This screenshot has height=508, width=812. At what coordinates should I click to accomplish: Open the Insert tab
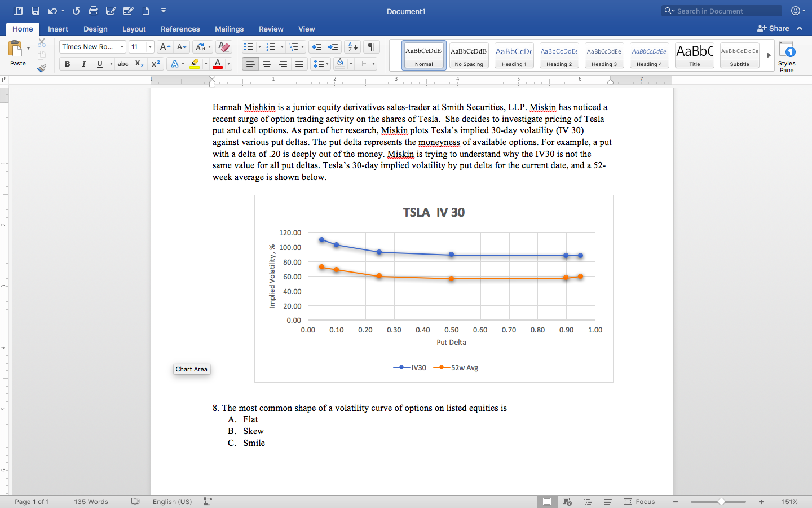(58, 29)
